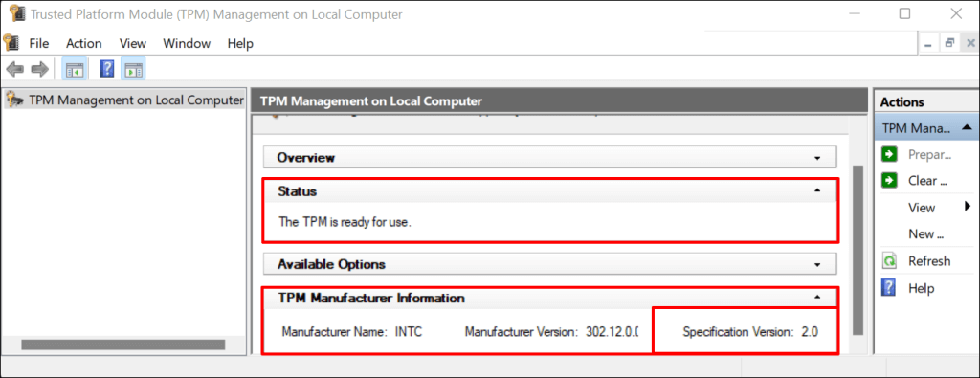Viewport: 980px width, 378px height.
Task: Click the Clear TPM green arrow icon
Action: click(889, 181)
